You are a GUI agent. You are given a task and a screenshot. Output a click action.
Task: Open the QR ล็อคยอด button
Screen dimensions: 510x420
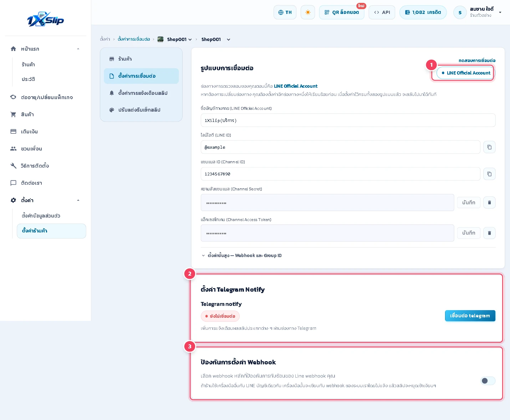pyautogui.click(x=342, y=12)
